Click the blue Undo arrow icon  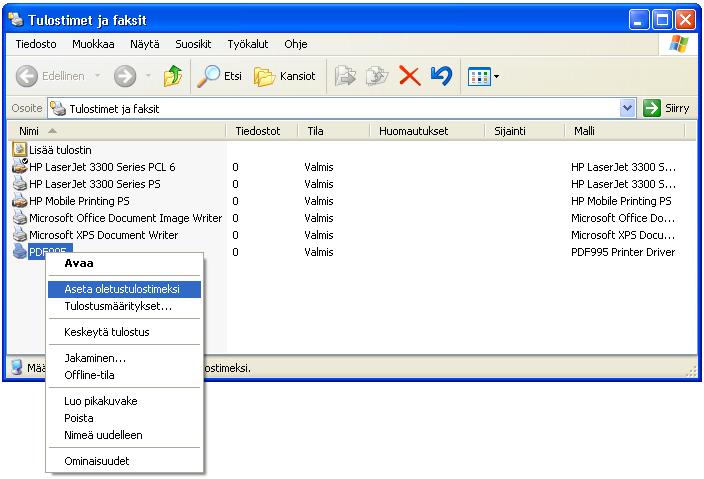(441, 76)
